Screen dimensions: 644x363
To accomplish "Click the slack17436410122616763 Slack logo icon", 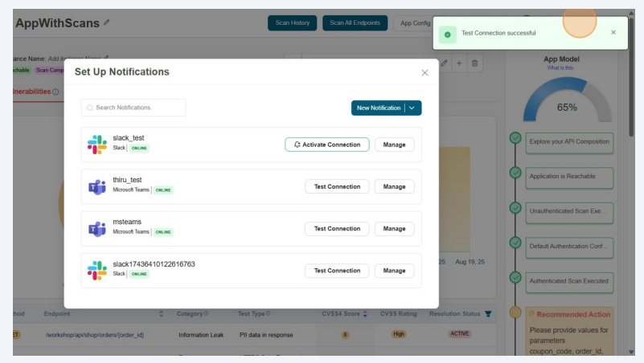I will point(97,271).
